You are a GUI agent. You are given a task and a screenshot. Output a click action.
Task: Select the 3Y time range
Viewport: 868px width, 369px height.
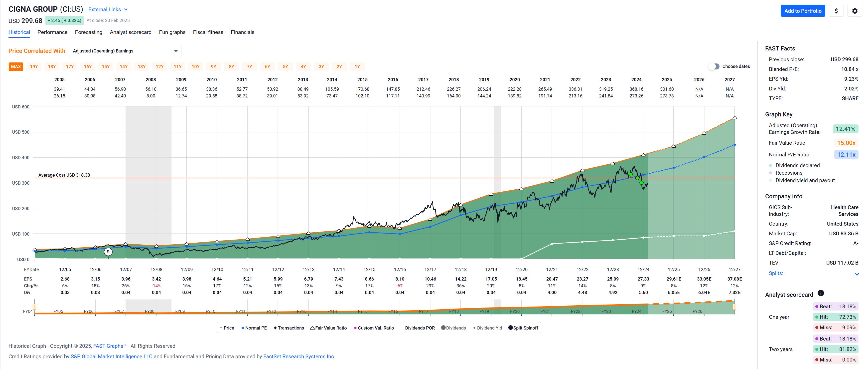click(x=321, y=67)
